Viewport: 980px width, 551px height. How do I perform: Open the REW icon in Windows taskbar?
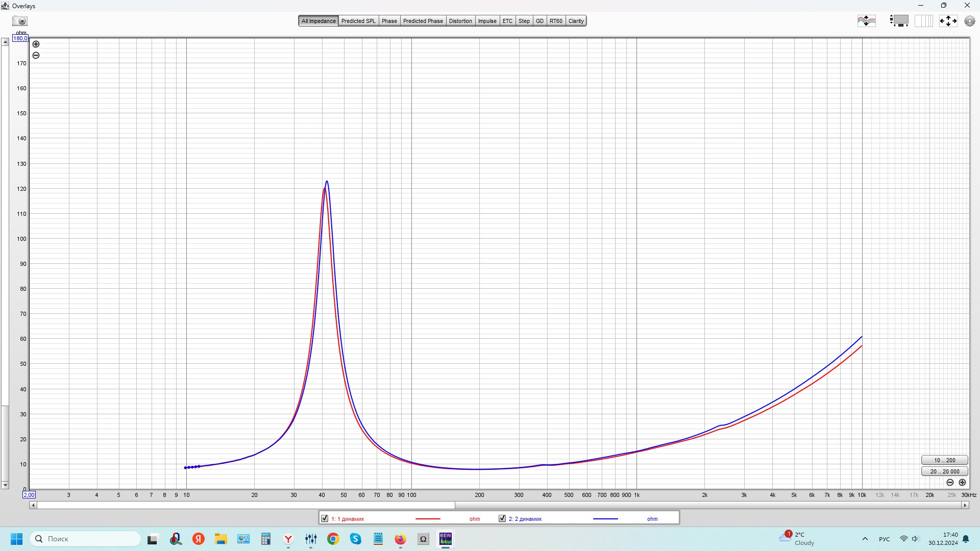(445, 539)
